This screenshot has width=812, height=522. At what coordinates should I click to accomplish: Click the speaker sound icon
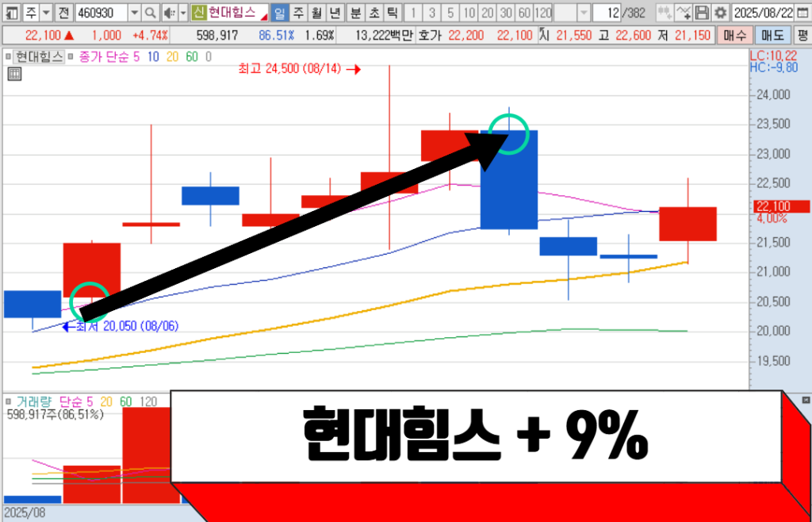coord(169,13)
